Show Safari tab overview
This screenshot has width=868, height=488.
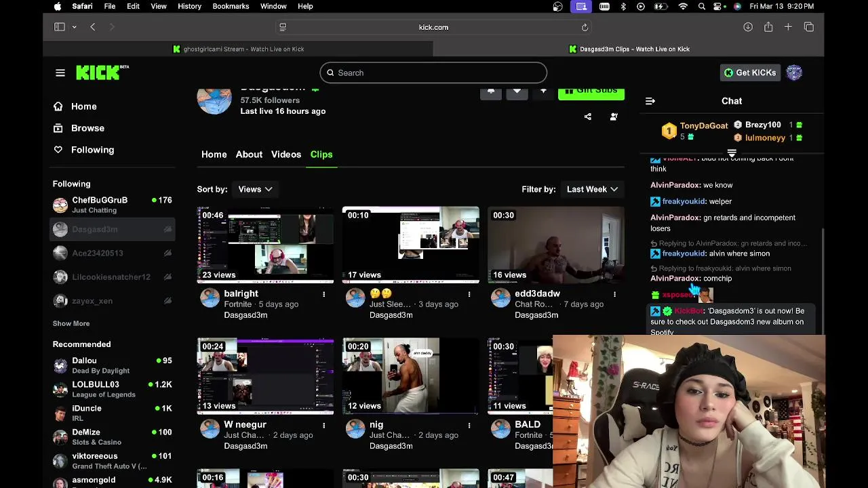(809, 27)
